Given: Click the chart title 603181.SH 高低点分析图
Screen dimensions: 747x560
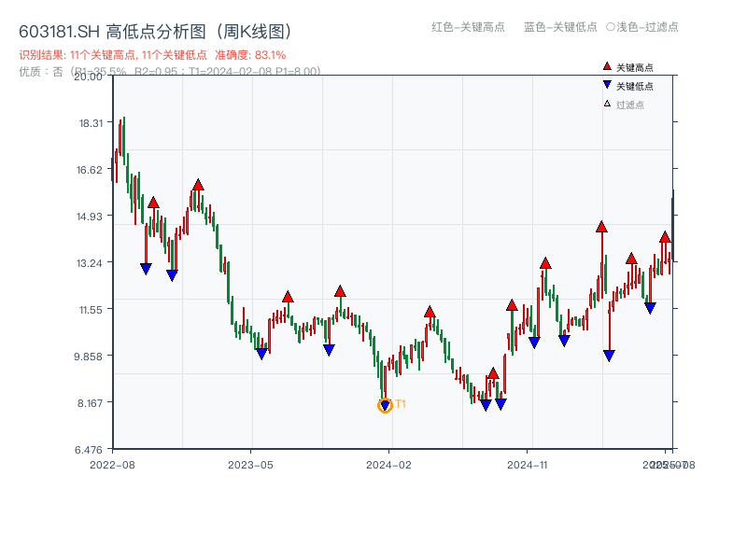Looking at the screenshot, I should (x=155, y=32).
